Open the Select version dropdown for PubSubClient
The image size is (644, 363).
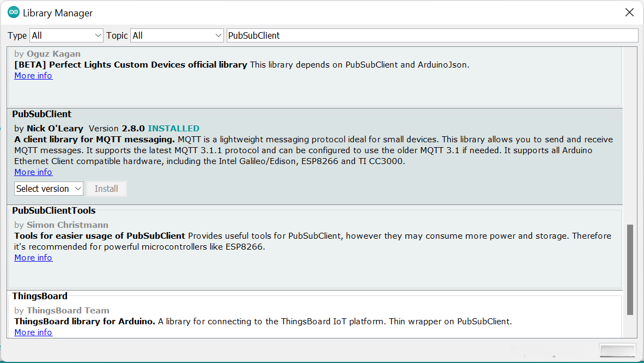(x=48, y=189)
